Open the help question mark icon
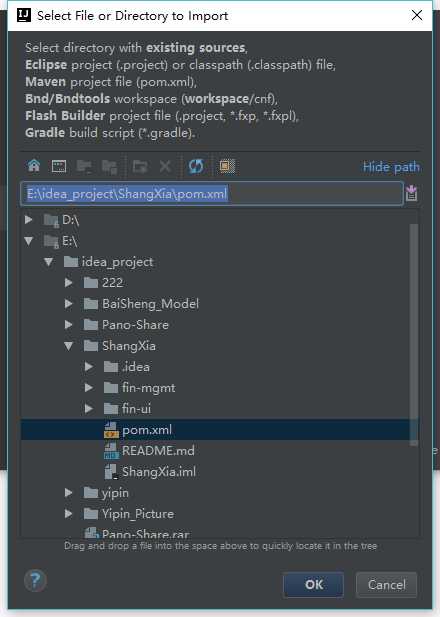The image size is (440, 617). point(35,580)
